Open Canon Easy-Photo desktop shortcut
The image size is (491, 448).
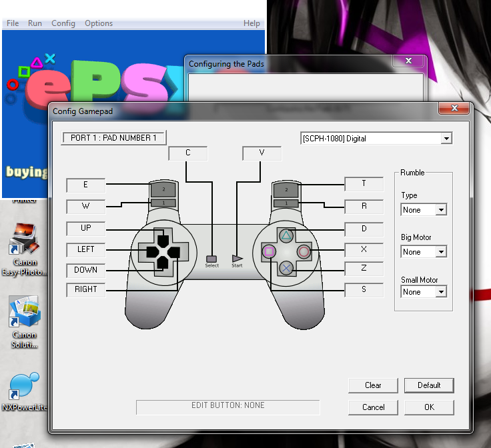(x=24, y=249)
